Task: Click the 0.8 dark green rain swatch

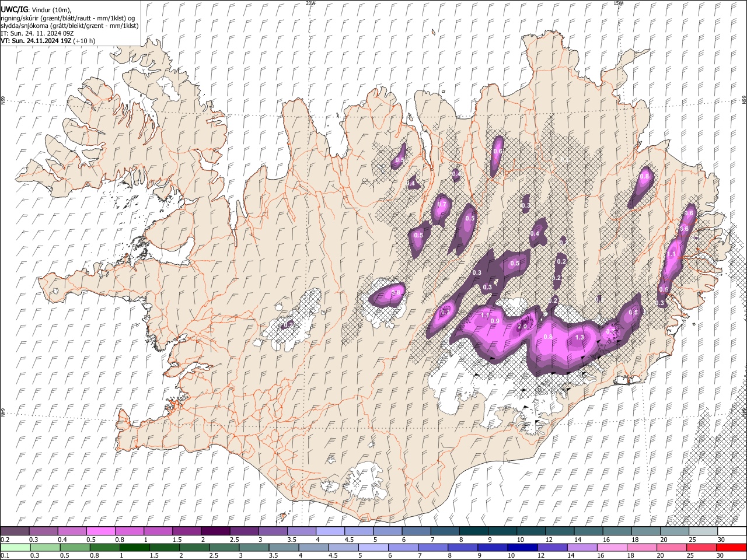Action: tap(104, 547)
